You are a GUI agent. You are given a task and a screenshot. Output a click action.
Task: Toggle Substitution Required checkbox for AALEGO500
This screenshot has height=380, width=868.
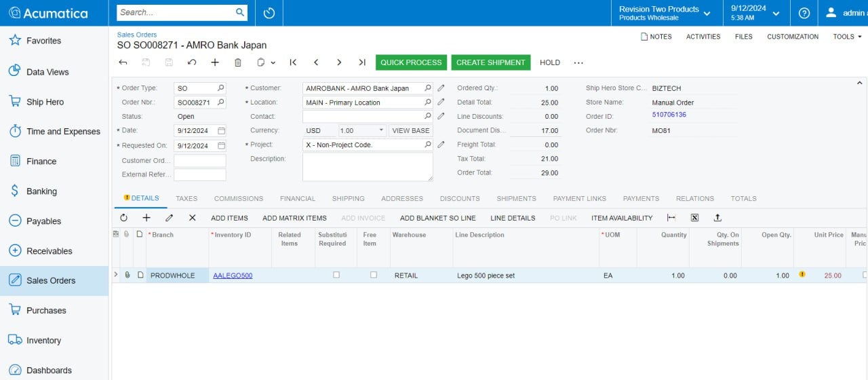(x=336, y=275)
